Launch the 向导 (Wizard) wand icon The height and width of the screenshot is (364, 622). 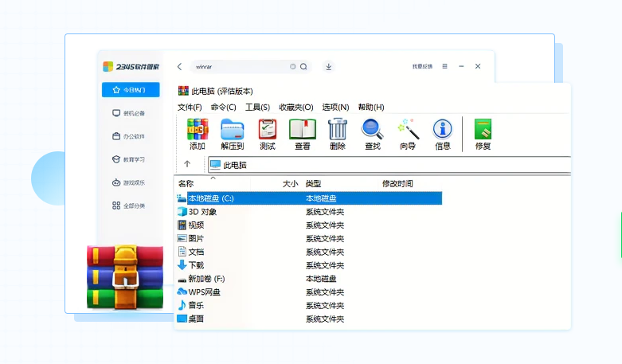[x=408, y=129]
